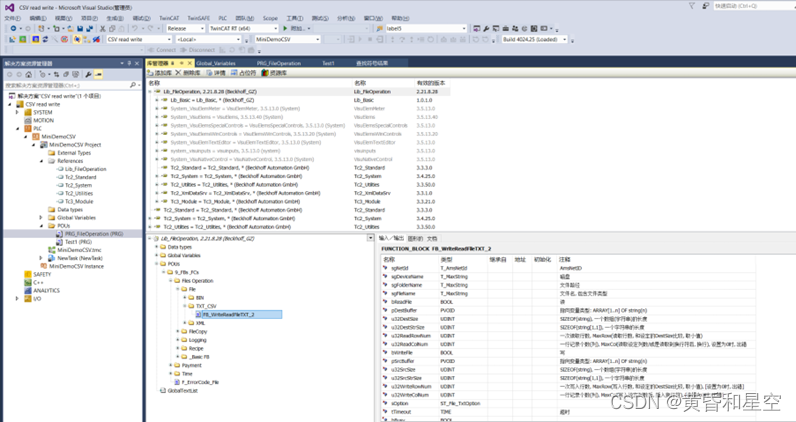This screenshot has width=796, height=422.
Task: Click the Save All toolbar icon
Action: 89,28
